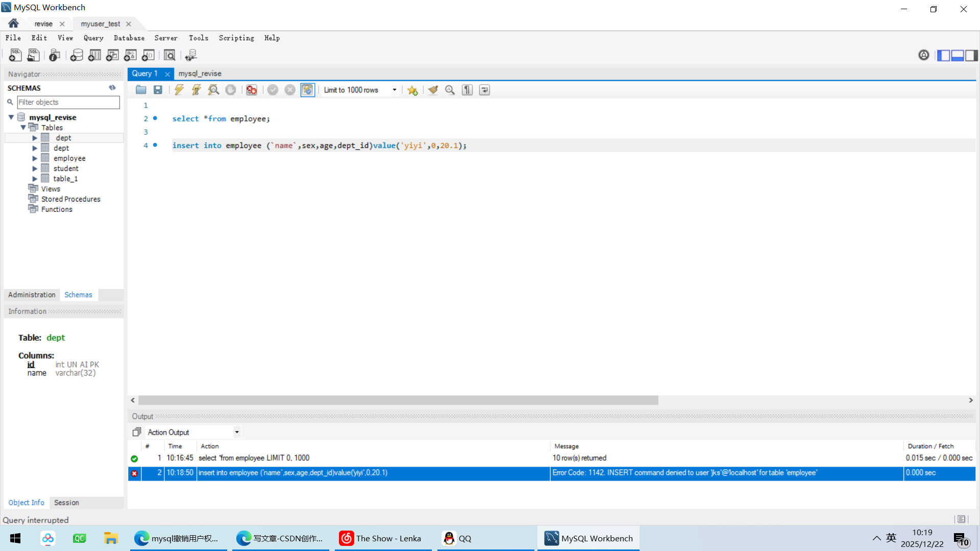Image resolution: width=980 pixels, height=551 pixels.
Task: Click the Beautify query broom icon
Action: [x=433, y=90]
